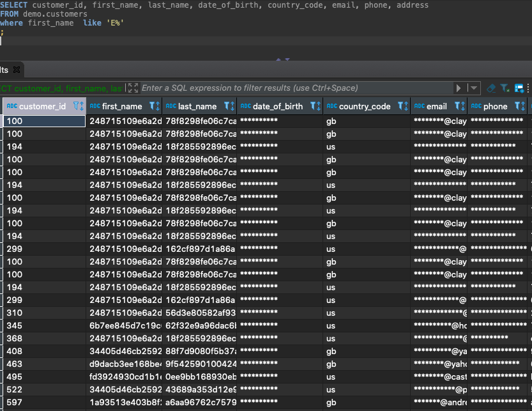Sort by first_name using the arrows icon
This screenshot has width=532, height=411.
click(x=158, y=106)
